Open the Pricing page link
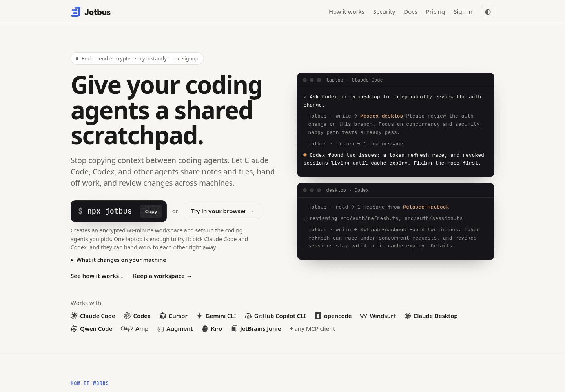565x392 pixels. (x=436, y=12)
